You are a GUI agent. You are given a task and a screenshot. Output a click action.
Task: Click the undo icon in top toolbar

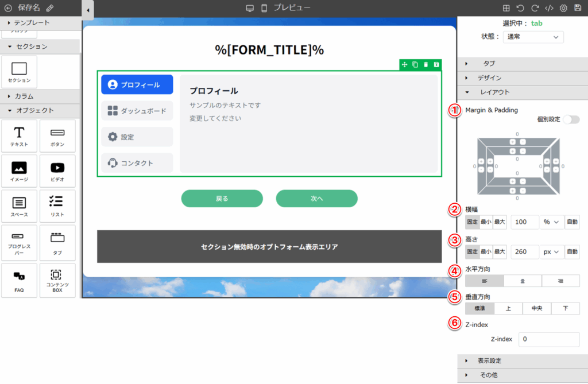coord(520,8)
